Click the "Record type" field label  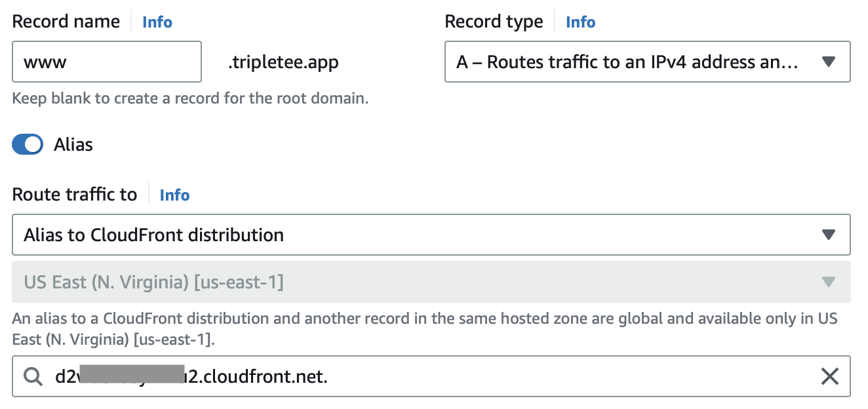[x=494, y=22]
